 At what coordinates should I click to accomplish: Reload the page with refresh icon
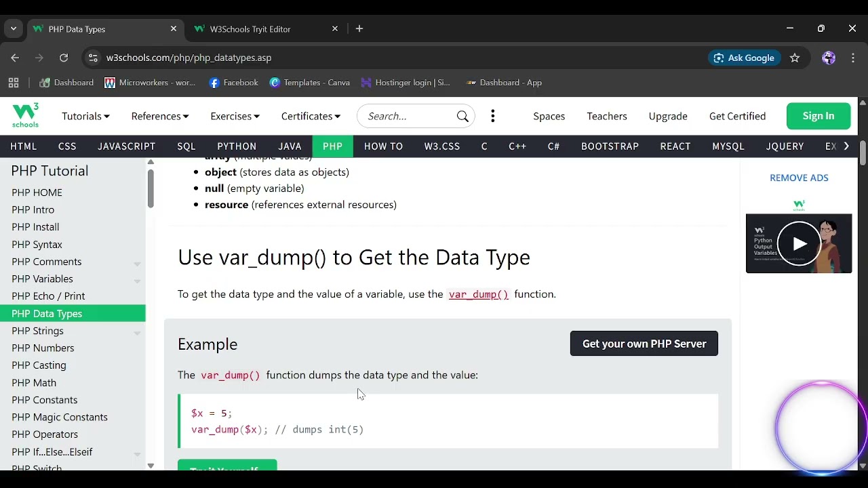64,58
